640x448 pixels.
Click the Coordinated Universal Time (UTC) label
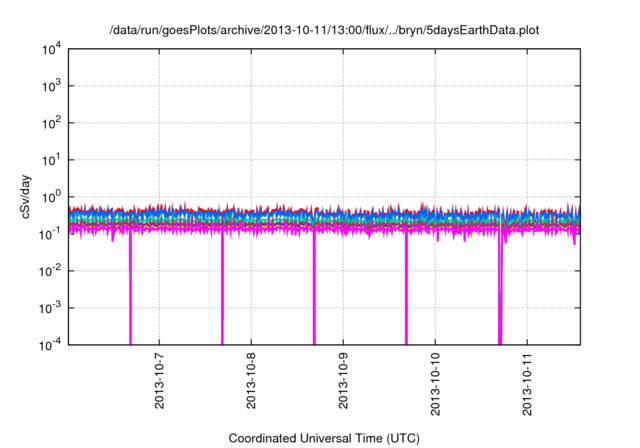click(x=324, y=439)
